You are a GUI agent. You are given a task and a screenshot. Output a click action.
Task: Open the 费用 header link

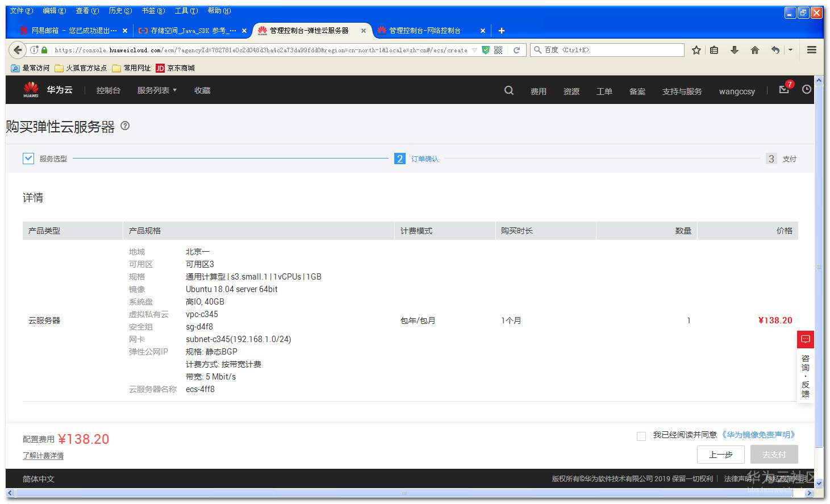(x=539, y=91)
